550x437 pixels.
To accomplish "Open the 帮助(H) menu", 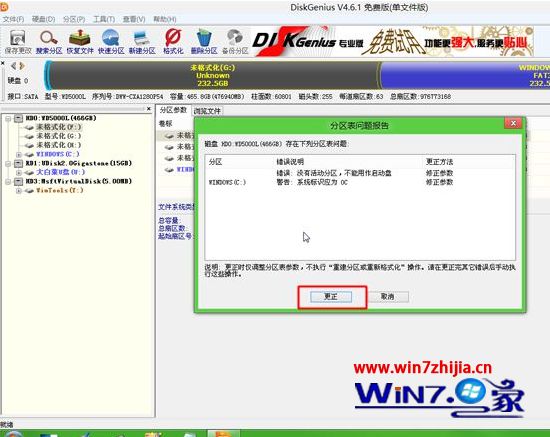I will point(165,19).
